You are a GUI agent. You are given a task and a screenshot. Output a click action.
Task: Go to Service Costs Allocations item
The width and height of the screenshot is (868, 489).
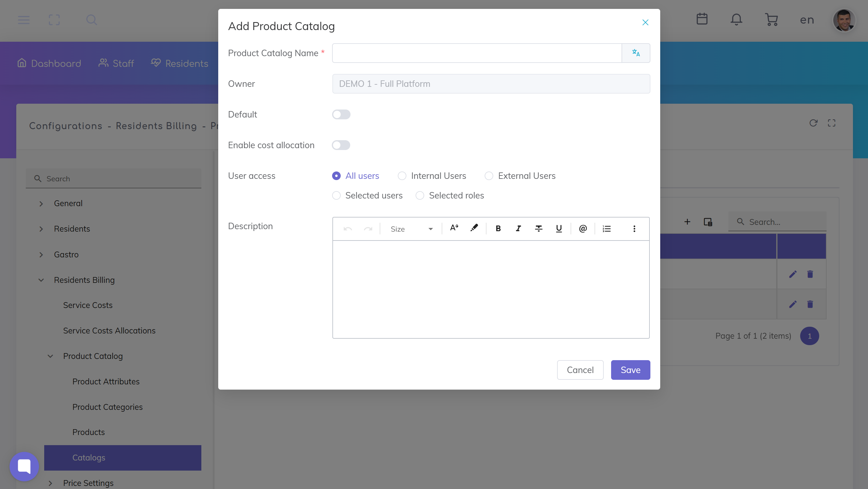109,330
